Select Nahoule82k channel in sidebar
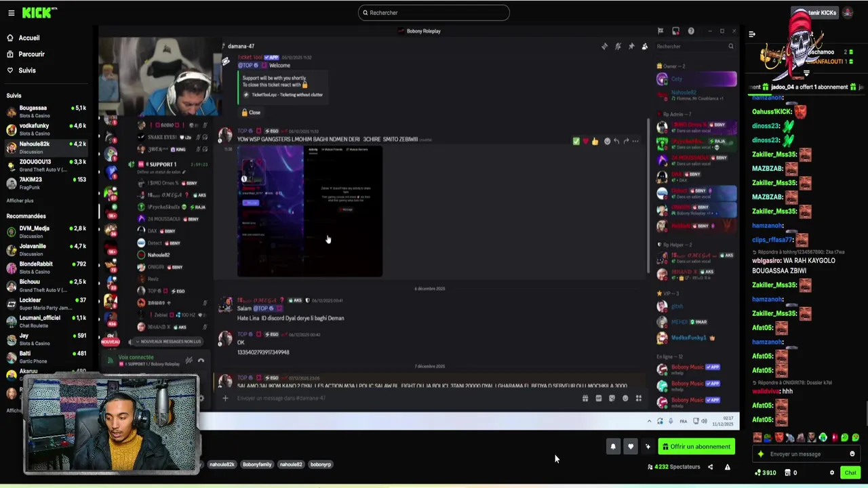 (46, 147)
